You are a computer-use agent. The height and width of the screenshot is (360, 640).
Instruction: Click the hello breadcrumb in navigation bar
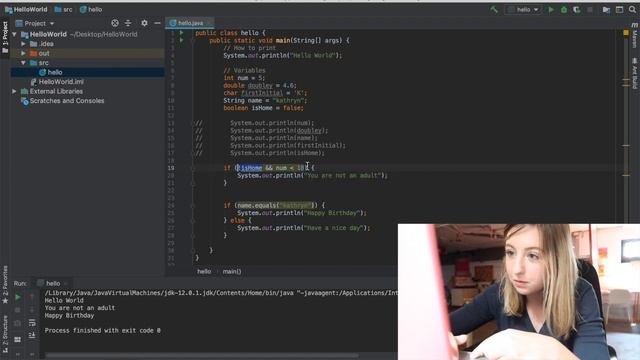(x=91, y=9)
